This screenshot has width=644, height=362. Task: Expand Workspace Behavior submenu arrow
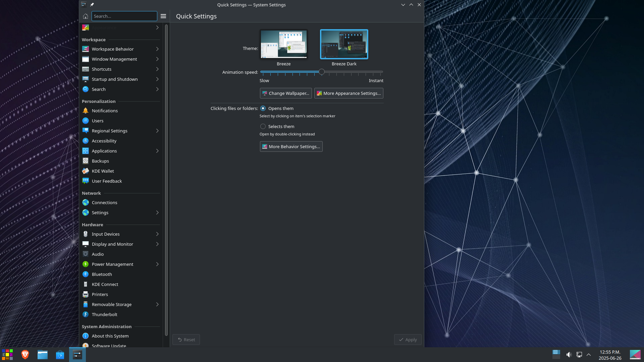click(157, 49)
